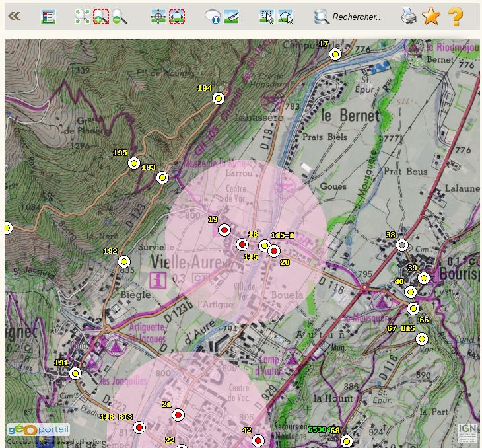Activate the polygon selection tool
Screen dimensions: 482x448
pos(286,17)
